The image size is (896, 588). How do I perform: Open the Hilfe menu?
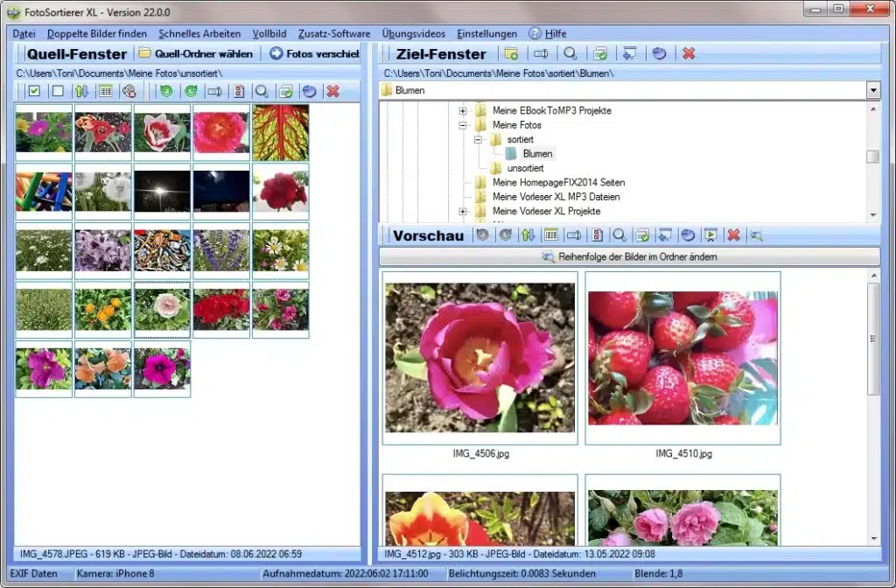(548, 34)
